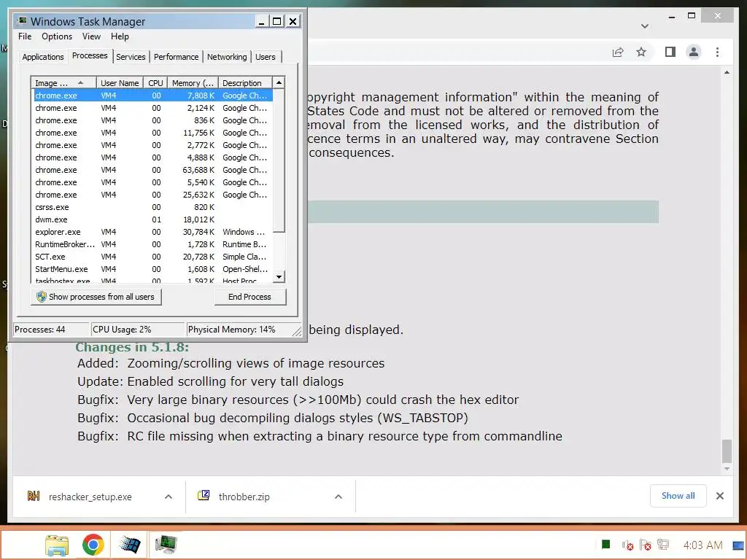The image size is (747, 560).
Task: Select the dwm.exe process row
Action: [152, 219]
